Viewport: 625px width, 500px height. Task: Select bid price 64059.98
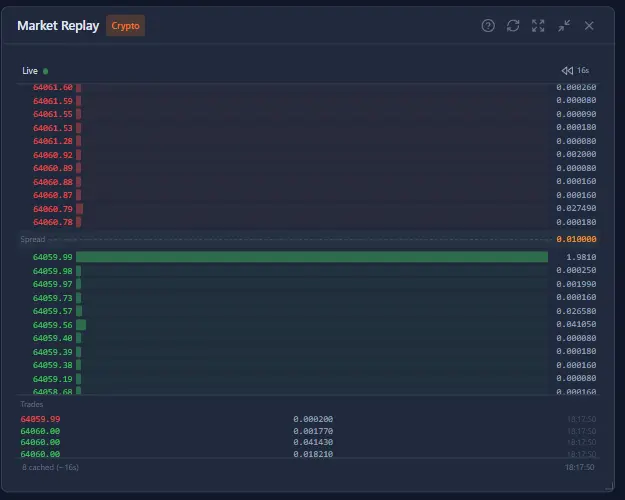(53, 271)
